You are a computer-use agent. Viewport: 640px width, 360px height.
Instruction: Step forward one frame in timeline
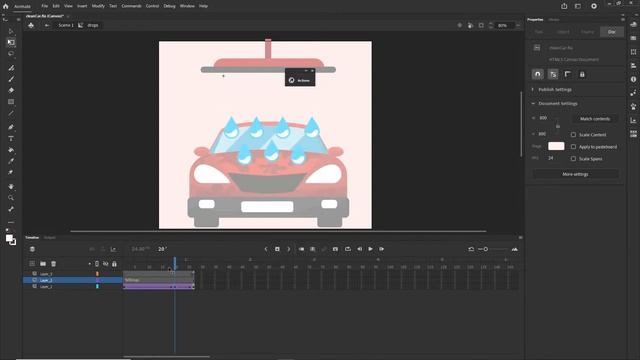click(382, 249)
